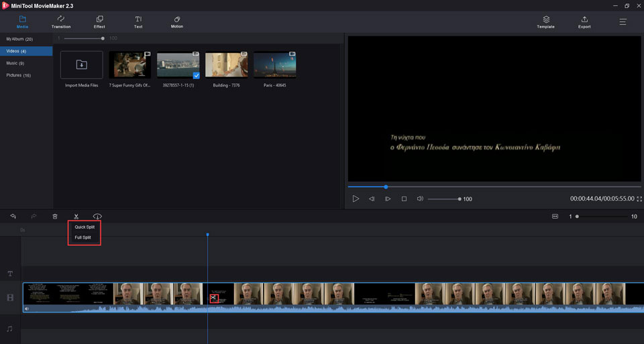
Task: Open the Text tab
Action: tap(138, 21)
